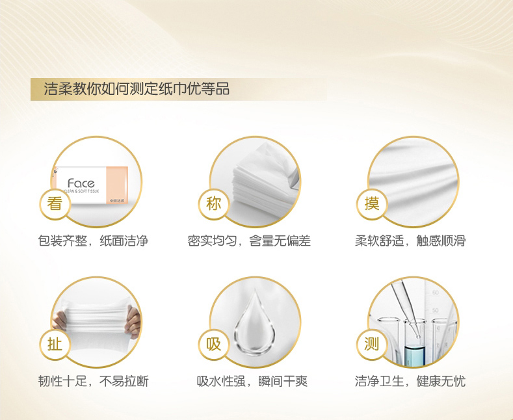Screen dimensions: 513x420
Task: Click the 吸水性强，瞬间干爽 caption
Action: pyautogui.click(x=252, y=382)
